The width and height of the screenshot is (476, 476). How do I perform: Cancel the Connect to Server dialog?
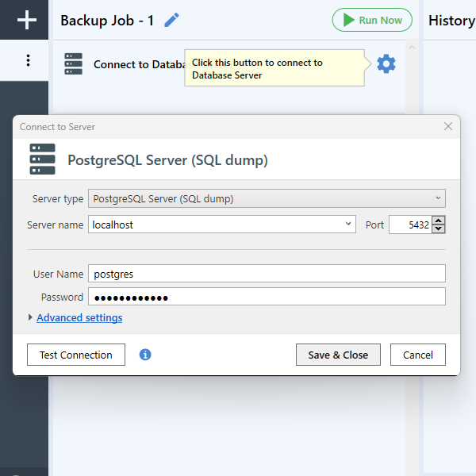click(418, 355)
